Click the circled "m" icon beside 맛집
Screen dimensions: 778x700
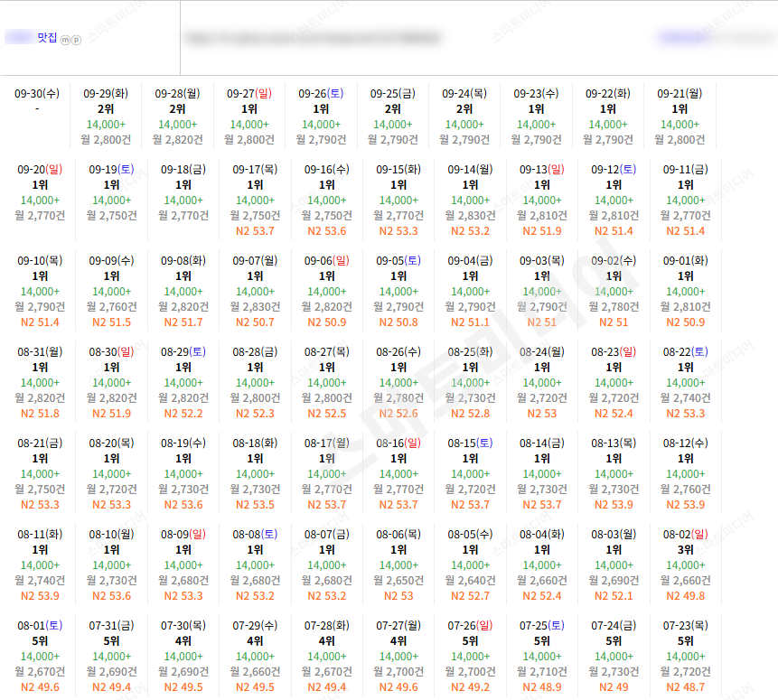pos(65,40)
